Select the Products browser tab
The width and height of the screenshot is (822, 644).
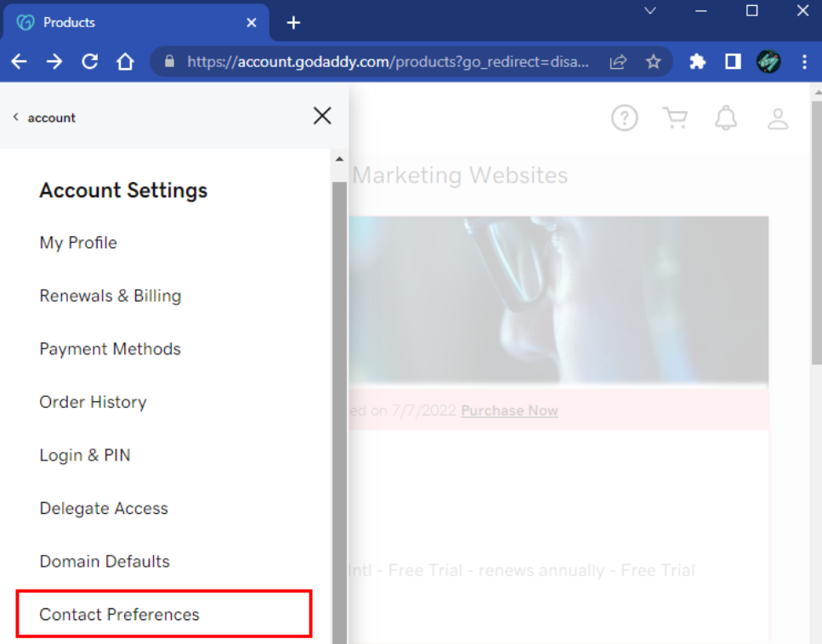point(136,23)
